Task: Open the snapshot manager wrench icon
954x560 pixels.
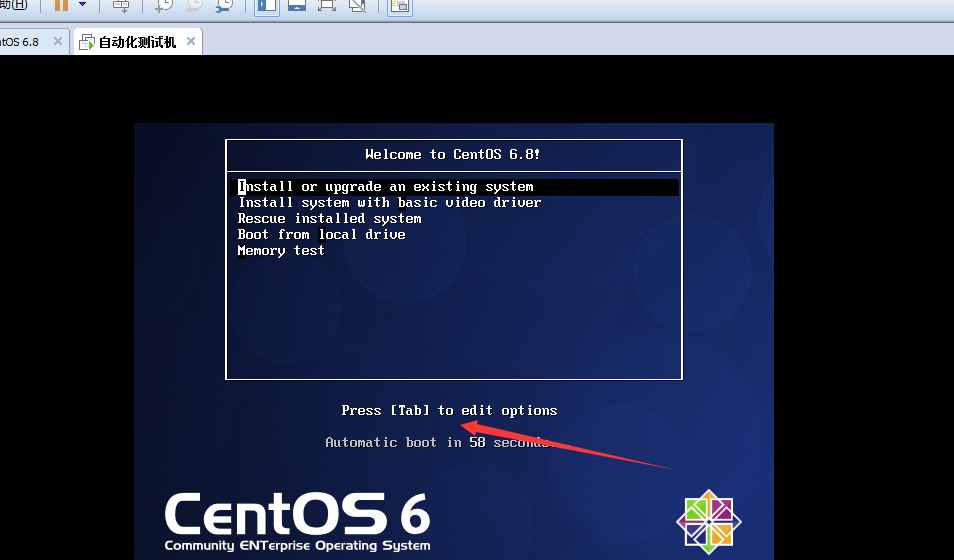Action: coord(225,6)
